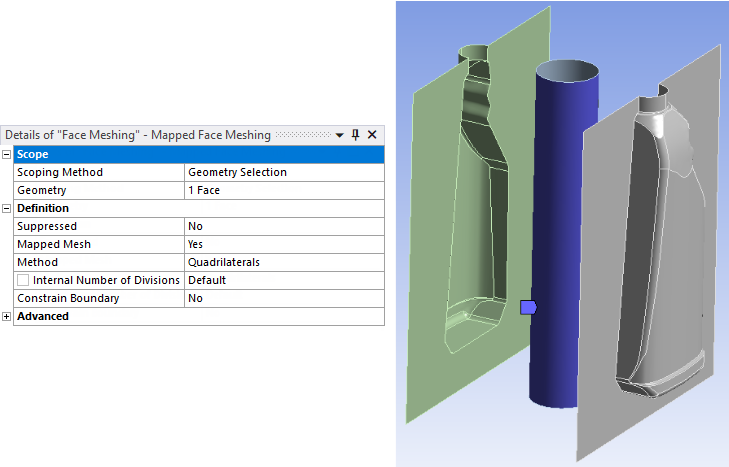Change the Suppressed value No
This screenshot has width=729, height=467.
click(x=284, y=226)
